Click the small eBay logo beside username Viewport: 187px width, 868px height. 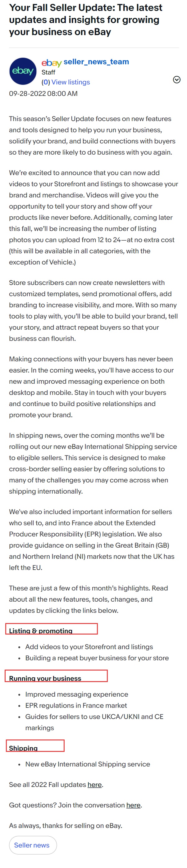[x=52, y=63]
